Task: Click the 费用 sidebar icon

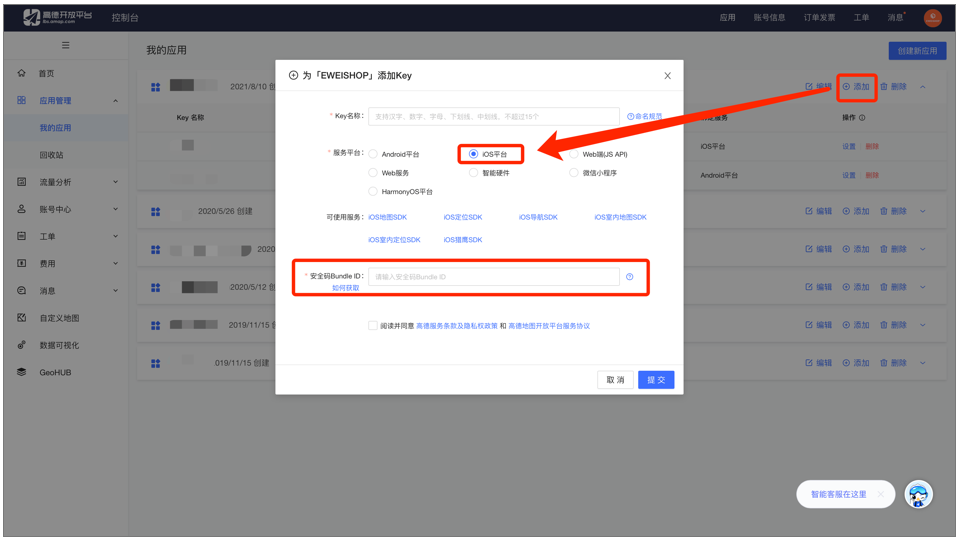Action: (x=21, y=263)
